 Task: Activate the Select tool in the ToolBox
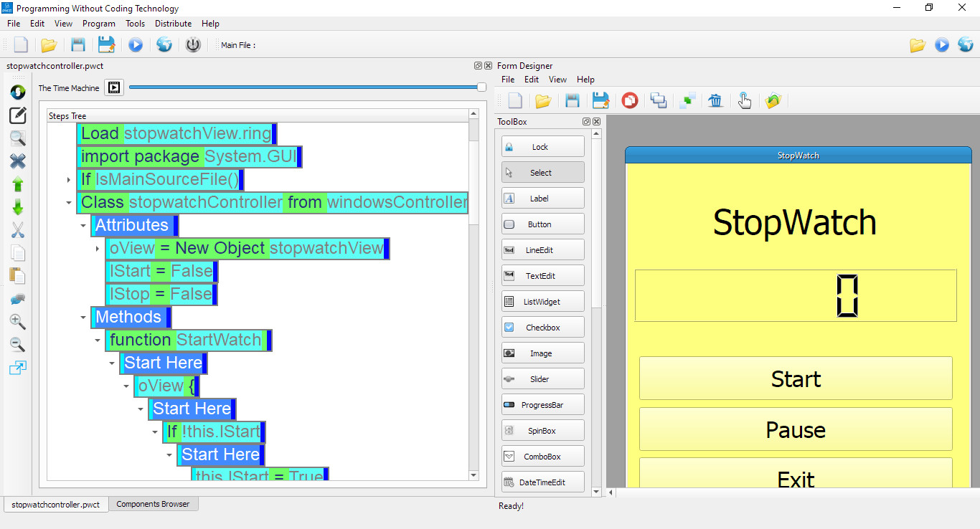542,171
